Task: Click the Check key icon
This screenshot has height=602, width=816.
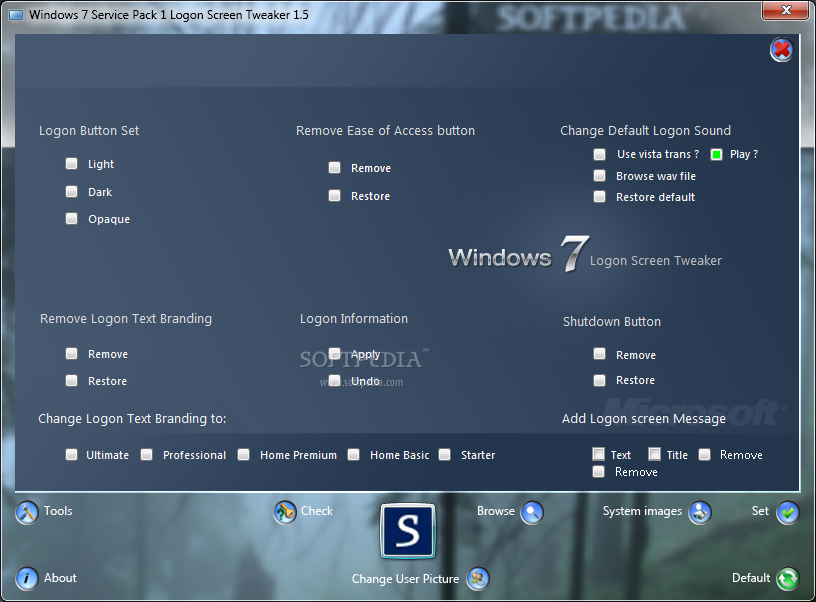Action: [285, 513]
